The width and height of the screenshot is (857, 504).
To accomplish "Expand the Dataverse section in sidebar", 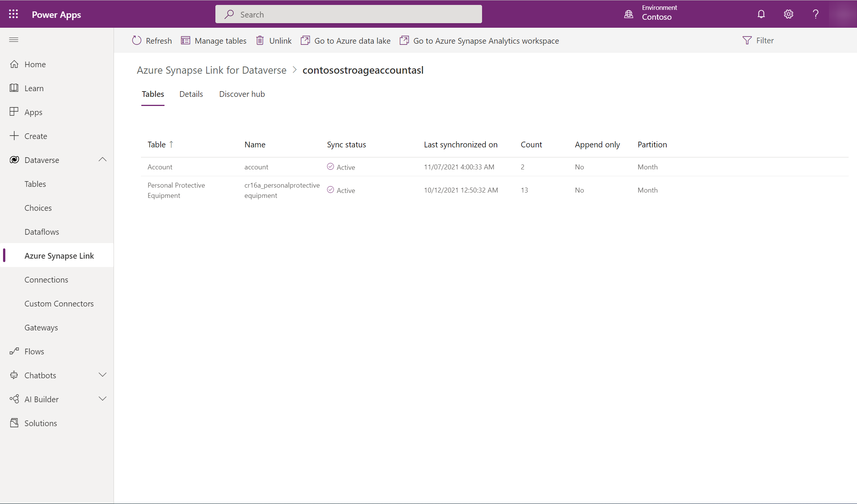I will [x=103, y=160].
